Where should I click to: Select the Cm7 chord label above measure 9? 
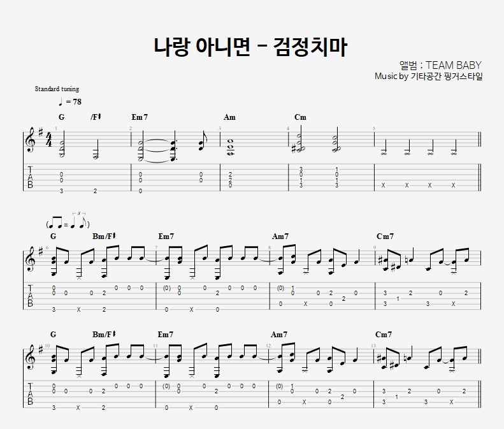385,236
